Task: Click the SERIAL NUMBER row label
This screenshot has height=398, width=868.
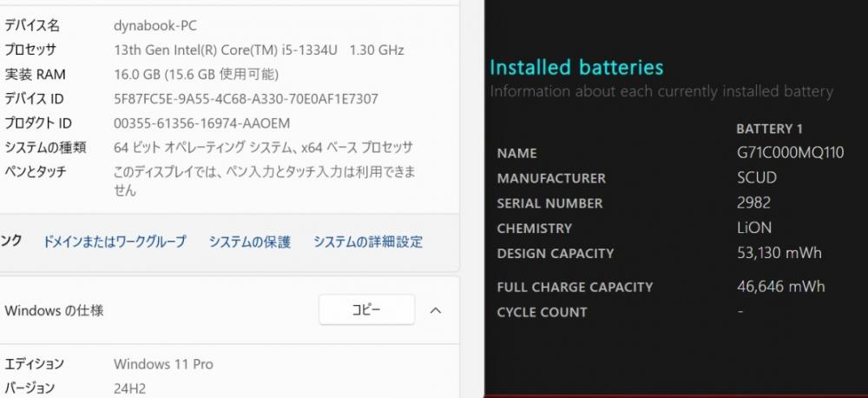Action: click(x=549, y=203)
